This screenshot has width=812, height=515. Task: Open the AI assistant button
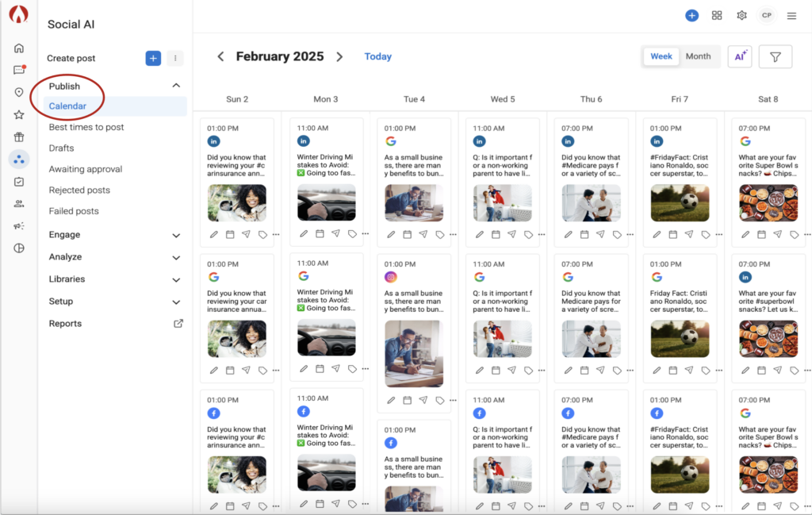point(740,56)
